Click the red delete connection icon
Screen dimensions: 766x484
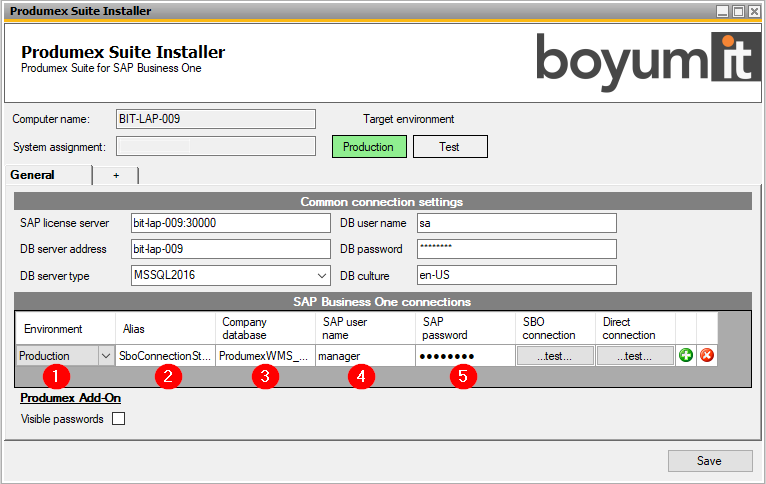point(707,356)
